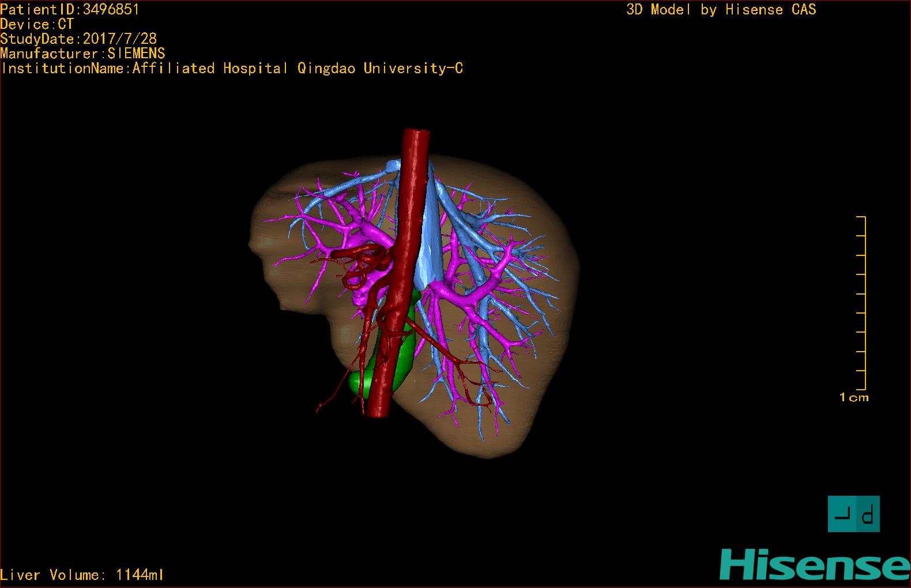Click the Liver Volume 1144ml readout
This screenshot has width=911, height=588.
82,575
